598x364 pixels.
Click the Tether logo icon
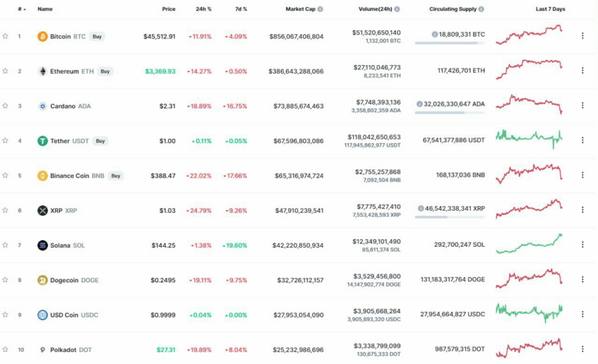(43, 141)
